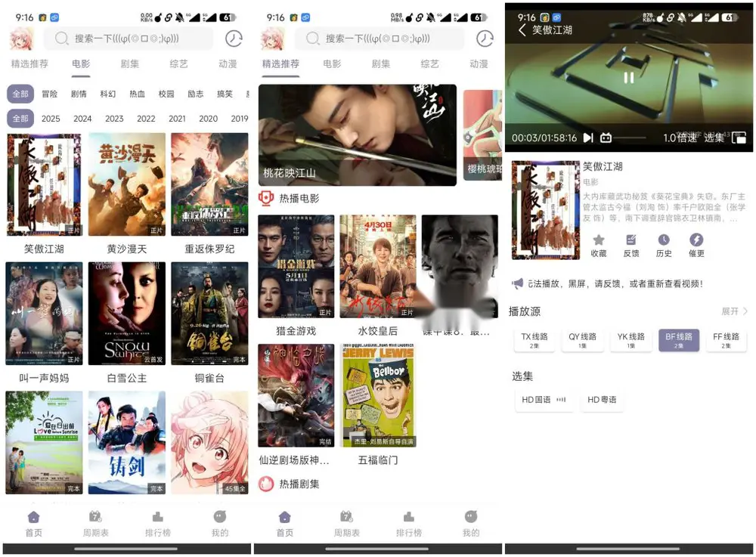Open the 白雪公主 Snow White poster

127,313
